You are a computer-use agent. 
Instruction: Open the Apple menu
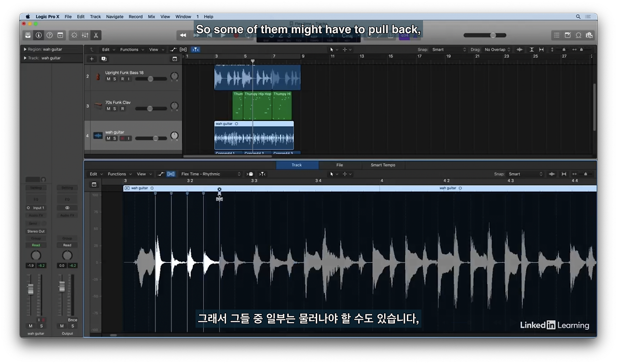(x=28, y=16)
